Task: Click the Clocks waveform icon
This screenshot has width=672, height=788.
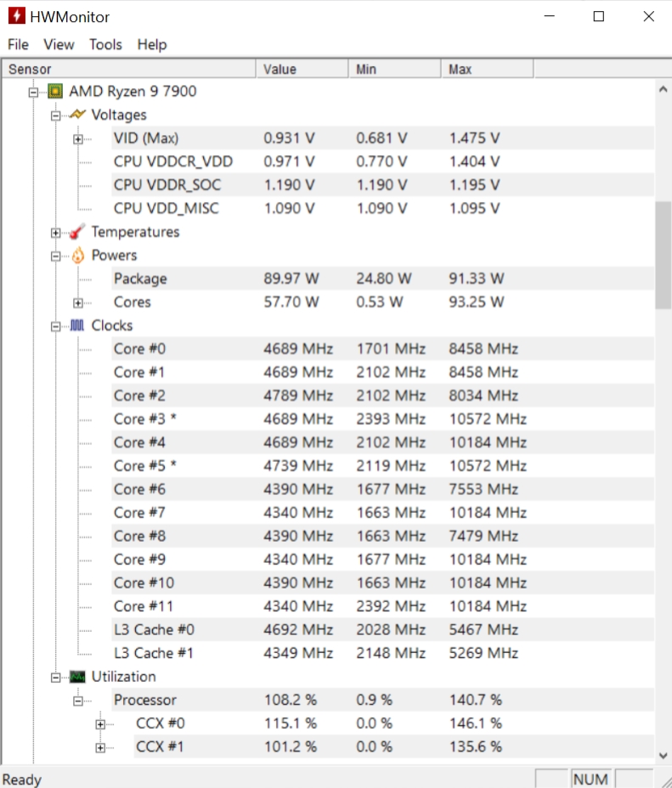Action: coord(78,325)
